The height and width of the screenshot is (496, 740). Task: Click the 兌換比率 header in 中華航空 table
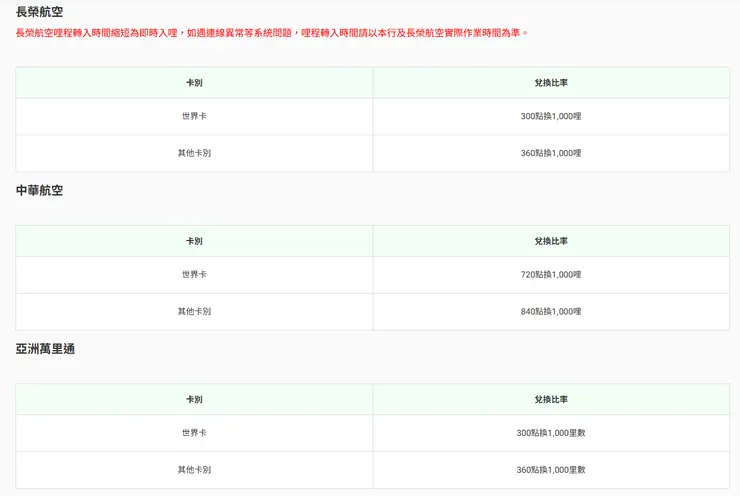point(551,241)
